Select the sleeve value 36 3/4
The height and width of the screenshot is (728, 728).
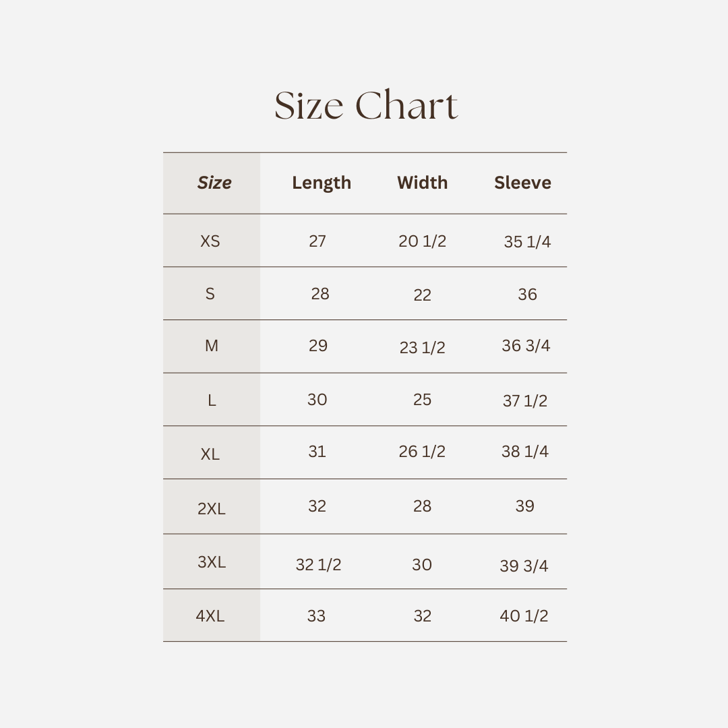(526, 346)
